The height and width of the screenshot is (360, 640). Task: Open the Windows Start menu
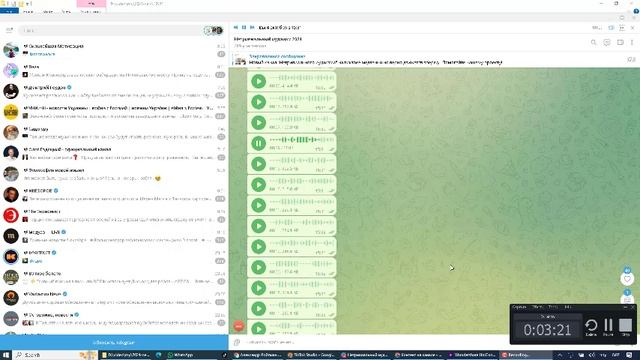[6, 355]
